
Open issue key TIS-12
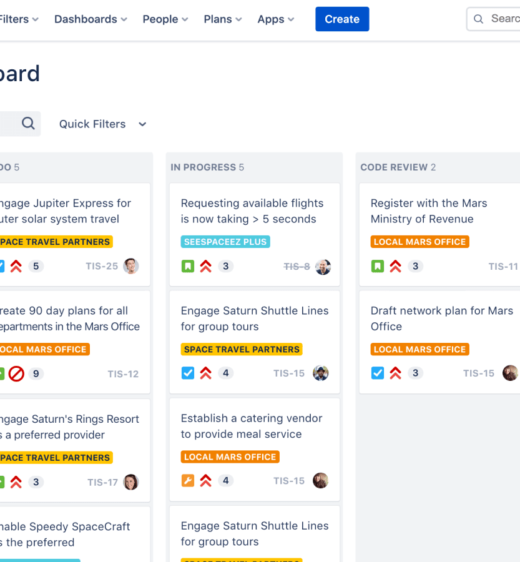coord(123,374)
